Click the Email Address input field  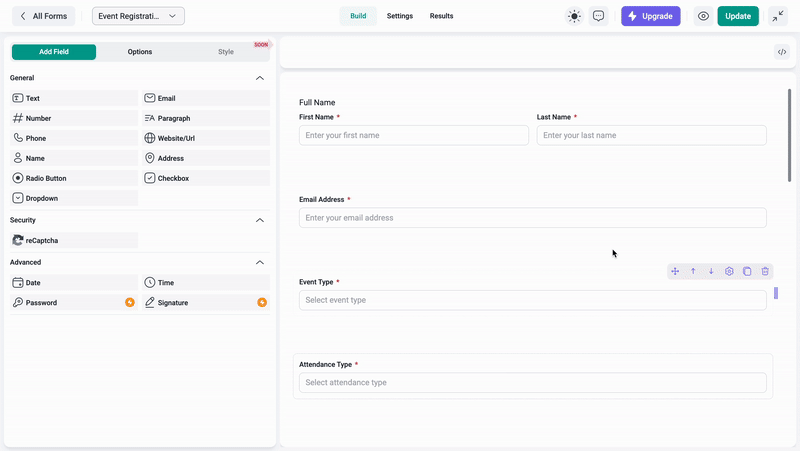pos(532,218)
